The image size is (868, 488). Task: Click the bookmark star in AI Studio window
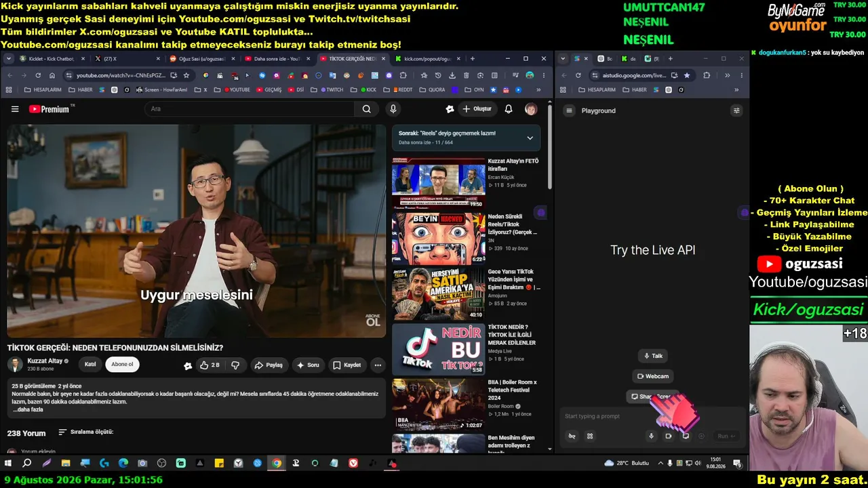[x=687, y=75]
